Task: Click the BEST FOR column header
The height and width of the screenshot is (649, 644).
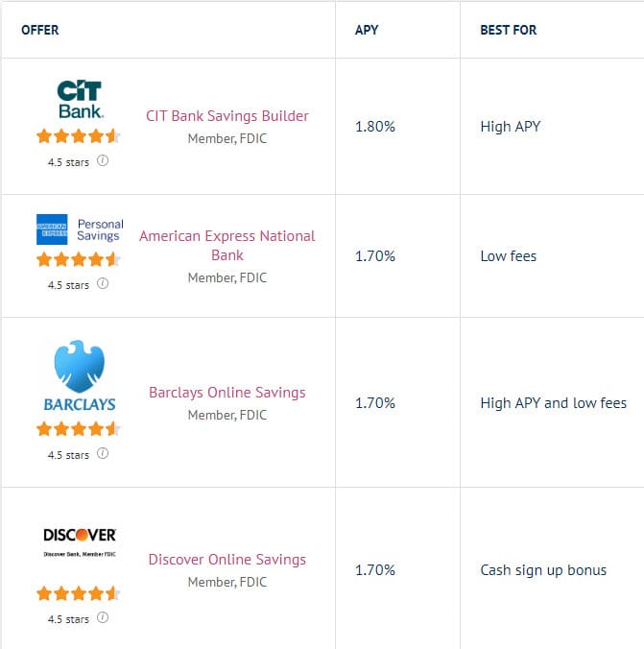Action: (x=509, y=30)
